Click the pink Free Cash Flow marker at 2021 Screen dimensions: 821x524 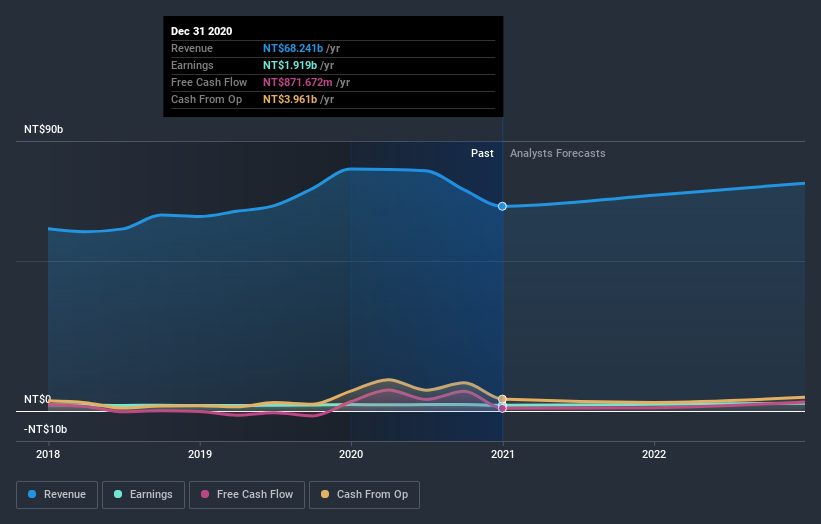(x=502, y=408)
